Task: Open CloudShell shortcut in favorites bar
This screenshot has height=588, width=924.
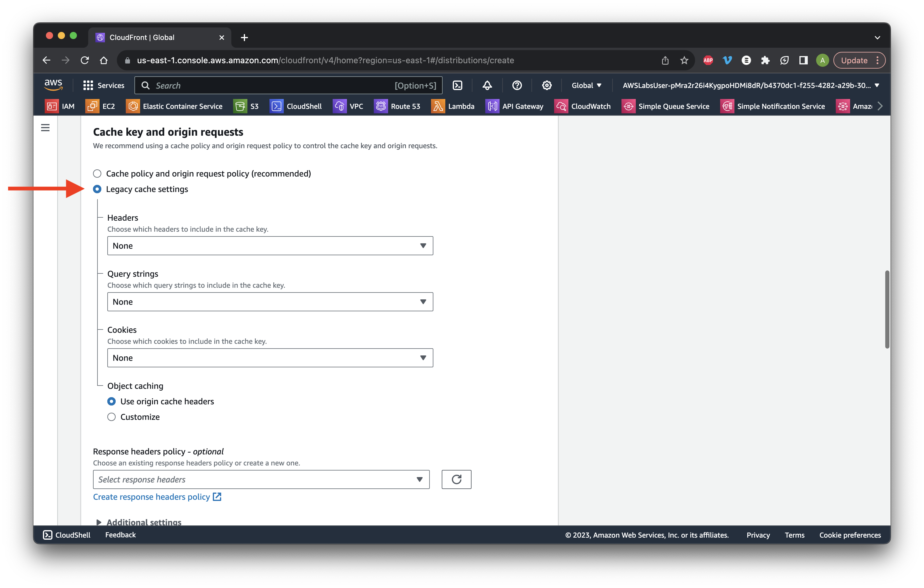Action: pyautogui.click(x=296, y=106)
